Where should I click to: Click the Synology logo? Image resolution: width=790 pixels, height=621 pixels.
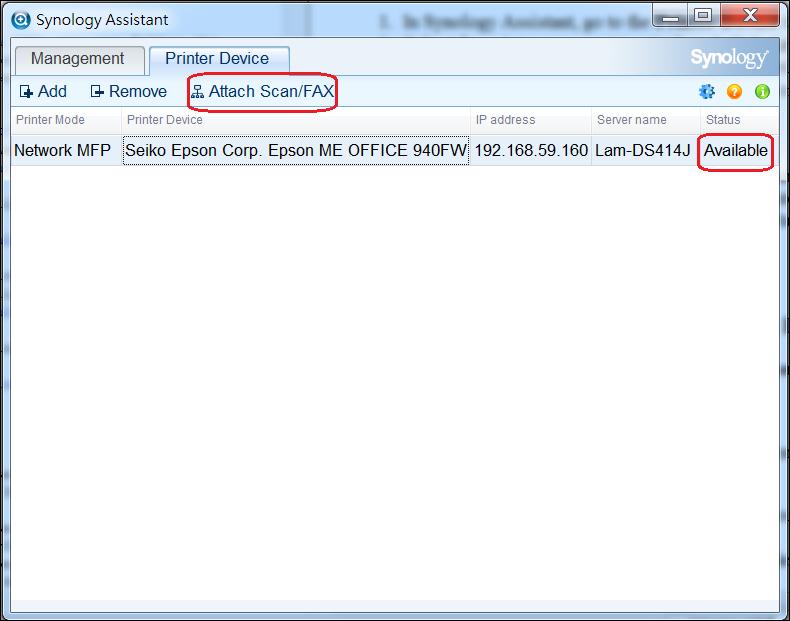(x=729, y=58)
